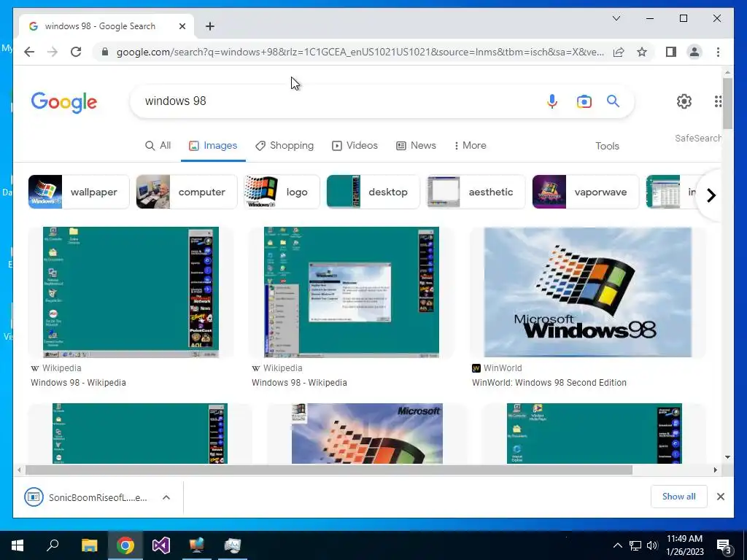Open the downloaded SonicBoomRiseofL file
Screen dimensions: 747x560
pos(86,497)
